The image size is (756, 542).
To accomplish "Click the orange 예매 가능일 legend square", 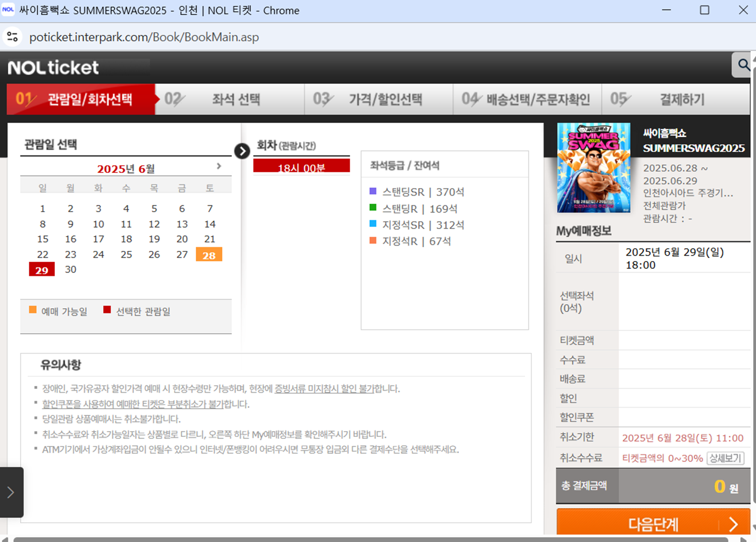I will tap(33, 310).
